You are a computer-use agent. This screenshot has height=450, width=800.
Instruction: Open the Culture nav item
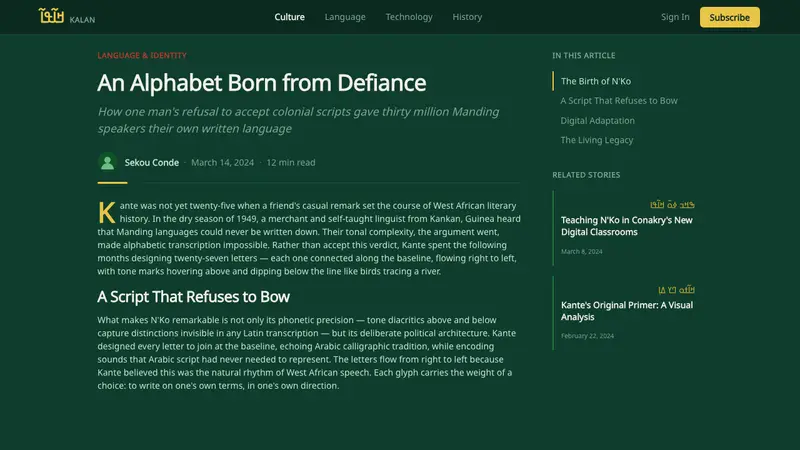(289, 17)
